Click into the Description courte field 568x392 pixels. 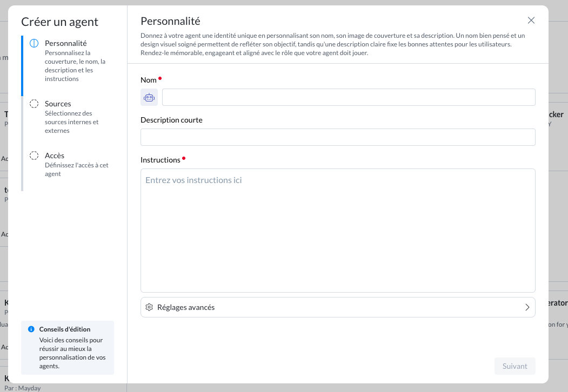(x=338, y=137)
